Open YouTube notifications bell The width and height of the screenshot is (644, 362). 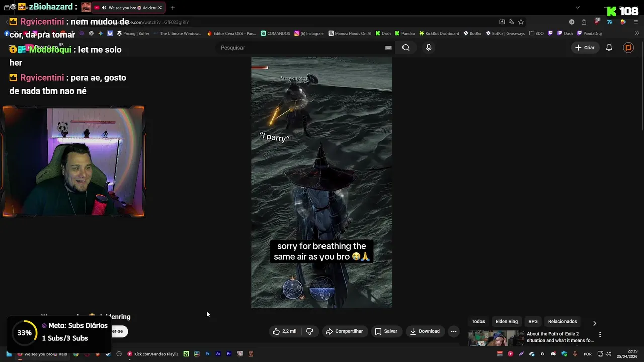click(609, 48)
